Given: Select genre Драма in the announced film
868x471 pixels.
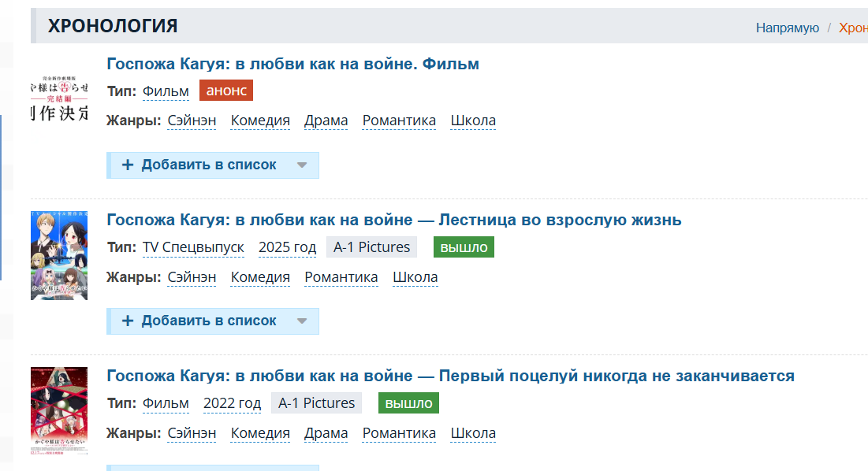Looking at the screenshot, I should coord(326,121).
